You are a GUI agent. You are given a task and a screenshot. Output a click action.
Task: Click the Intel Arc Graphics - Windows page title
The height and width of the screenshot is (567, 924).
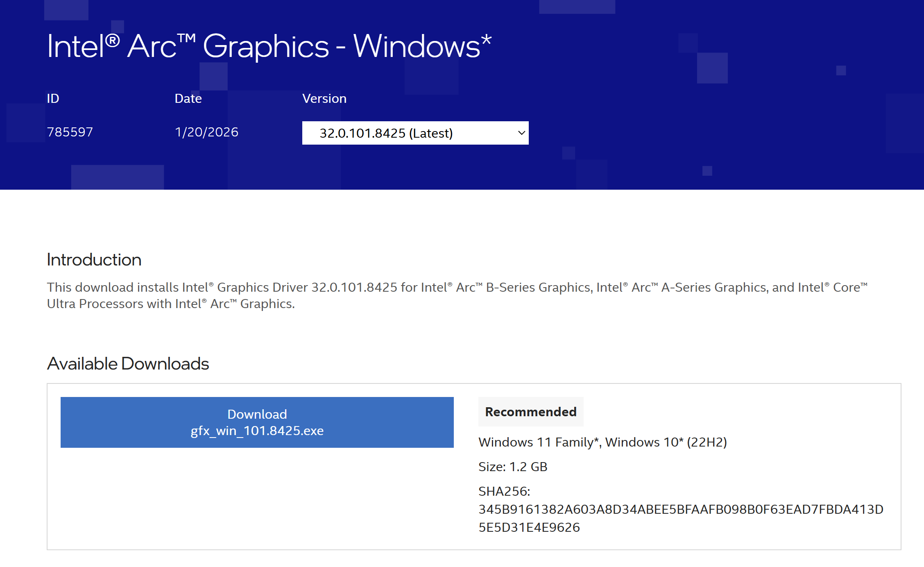pyautogui.click(x=269, y=46)
